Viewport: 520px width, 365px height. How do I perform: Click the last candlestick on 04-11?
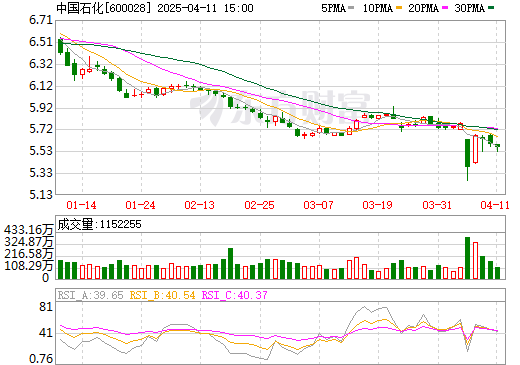pyautogui.click(x=498, y=147)
